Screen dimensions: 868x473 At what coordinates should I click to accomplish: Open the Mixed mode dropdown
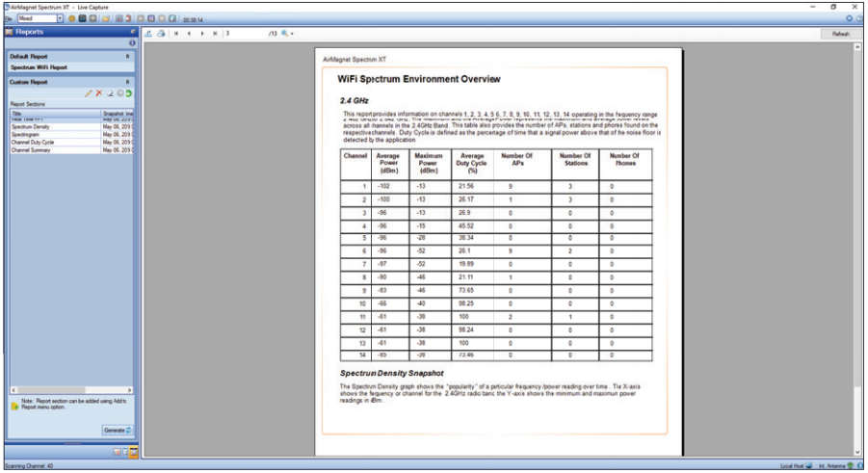(60, 18)
